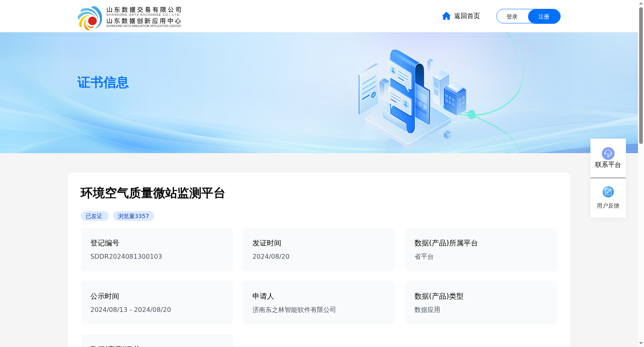Select date range 2024/08/13 - 2024/08/20

pos(130,310)
